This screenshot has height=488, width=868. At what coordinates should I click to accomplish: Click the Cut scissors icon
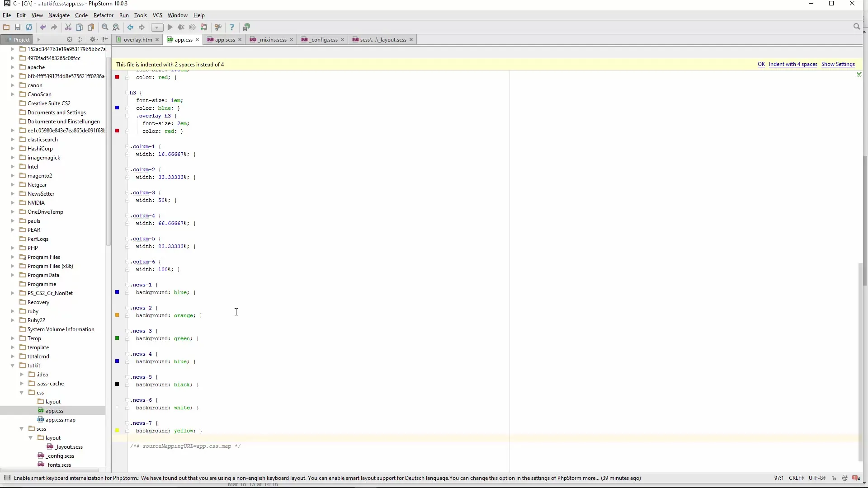[x=68, y=27]
